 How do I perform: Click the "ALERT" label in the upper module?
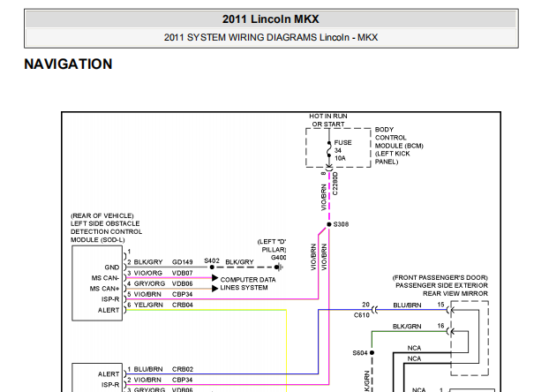[x=109, y=310]
